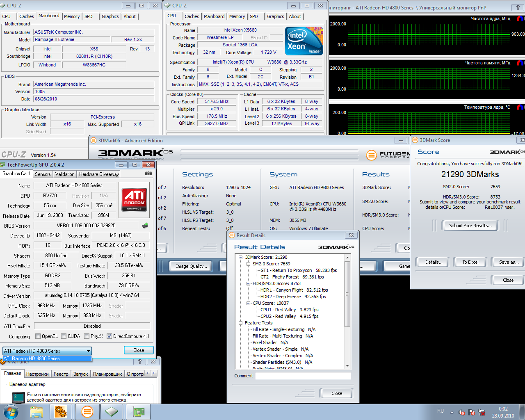Click the Futuremark orange logo in 3DMark06
525x420 pixels.
(x=371, y=155)
